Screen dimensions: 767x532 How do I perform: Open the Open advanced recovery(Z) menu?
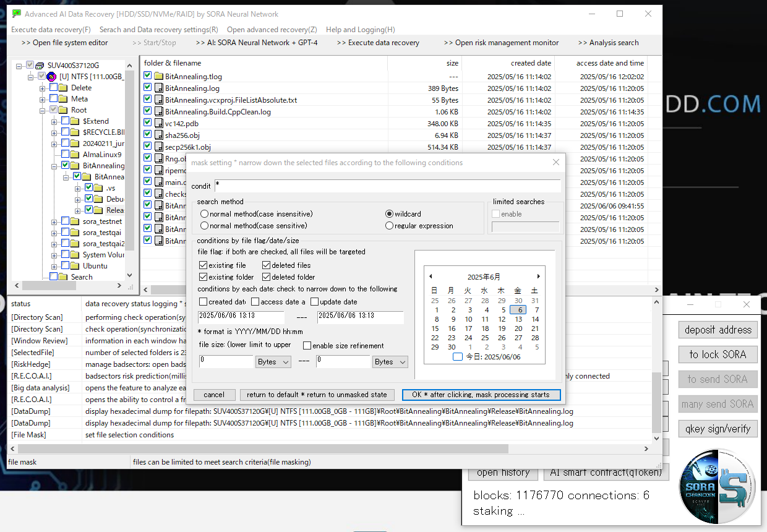tap(272, 30)
